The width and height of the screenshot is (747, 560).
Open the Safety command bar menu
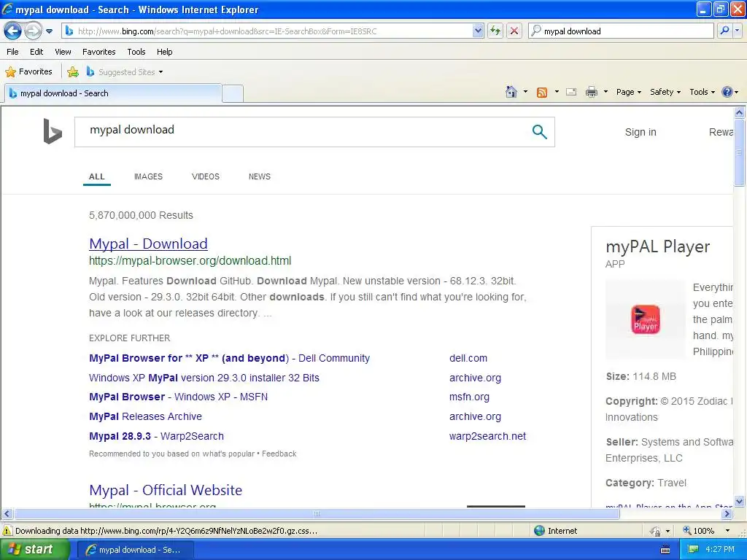pos(665,92)
